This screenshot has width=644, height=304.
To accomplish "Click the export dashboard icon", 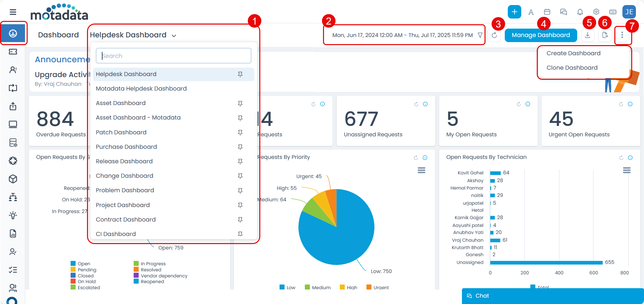I will (605, 35).
